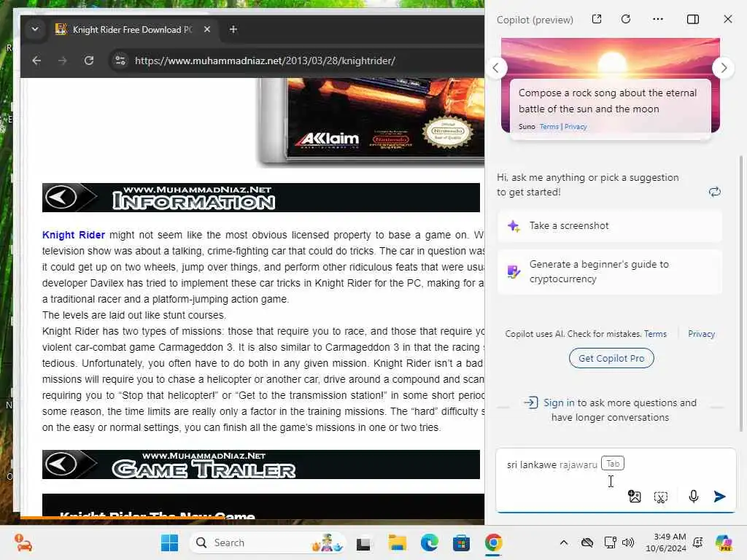Open Suno Privacy link

pos(576,127)
